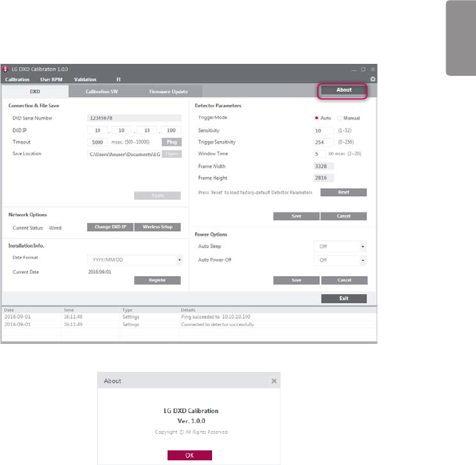476x465 pixels.
Task: Click the Save Location path field
Action: click(x=124, y=154)
